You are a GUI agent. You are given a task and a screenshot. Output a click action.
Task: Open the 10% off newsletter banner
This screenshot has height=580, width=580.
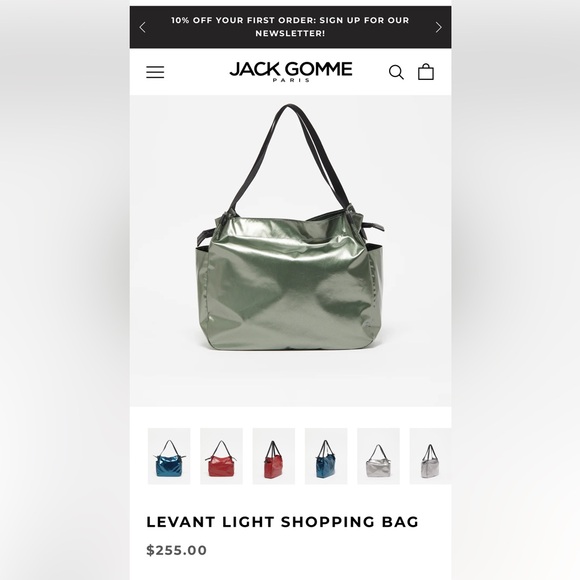click(x=290, y=27)
